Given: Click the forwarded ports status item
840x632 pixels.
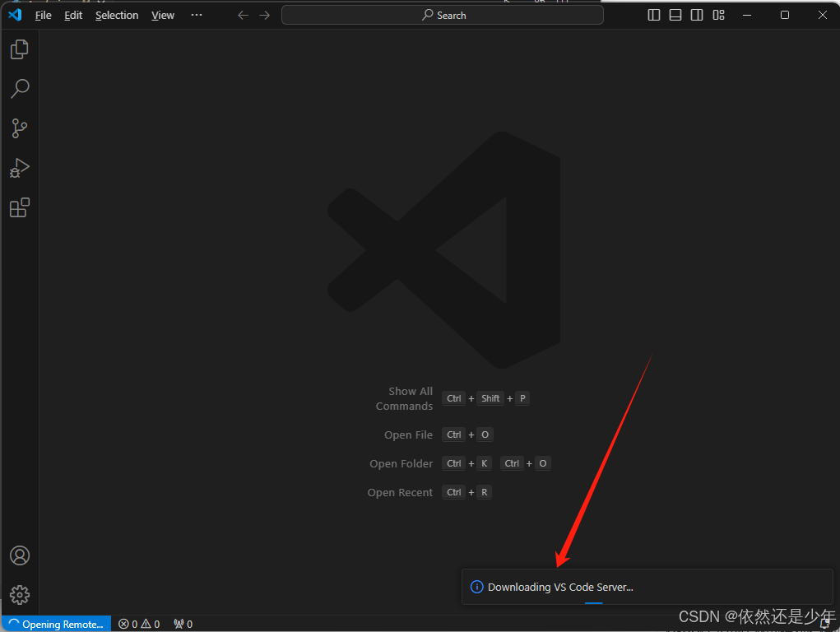Looking at the screenshot, I should click(183, 624).
